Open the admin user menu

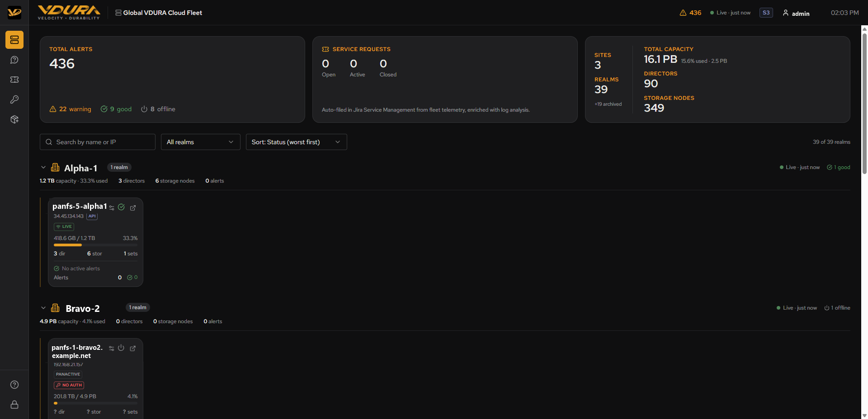796,13
